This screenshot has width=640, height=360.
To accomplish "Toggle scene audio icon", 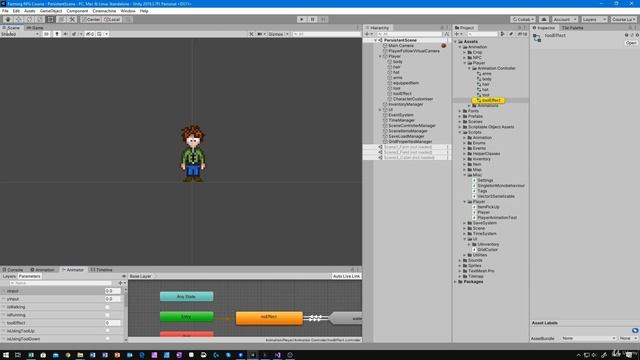I will pyautogui.click(x=65, y=34).
